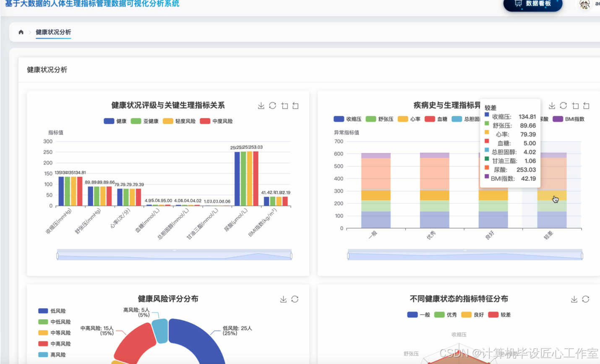Undo area zoom on 健康状况评级与关键生理指标关系 chart
The height and width of the screenshot is (364, 600).
295,106
